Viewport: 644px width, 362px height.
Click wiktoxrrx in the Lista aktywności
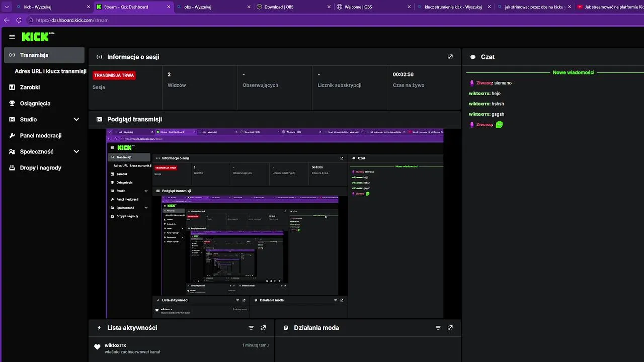[115, 345]
